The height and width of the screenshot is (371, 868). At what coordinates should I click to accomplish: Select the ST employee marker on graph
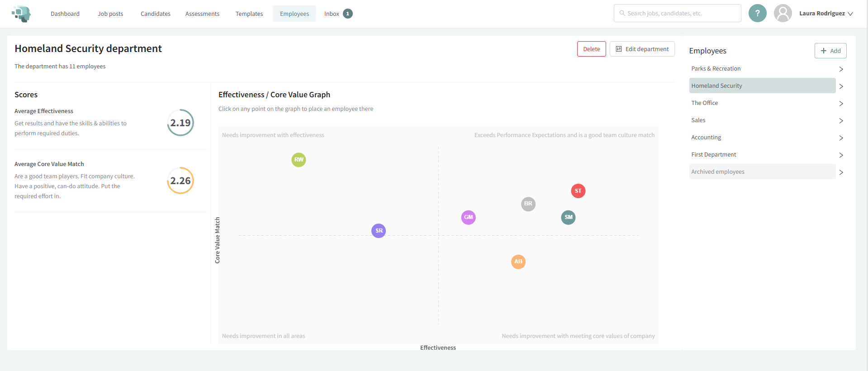click(x=578, y=191)
